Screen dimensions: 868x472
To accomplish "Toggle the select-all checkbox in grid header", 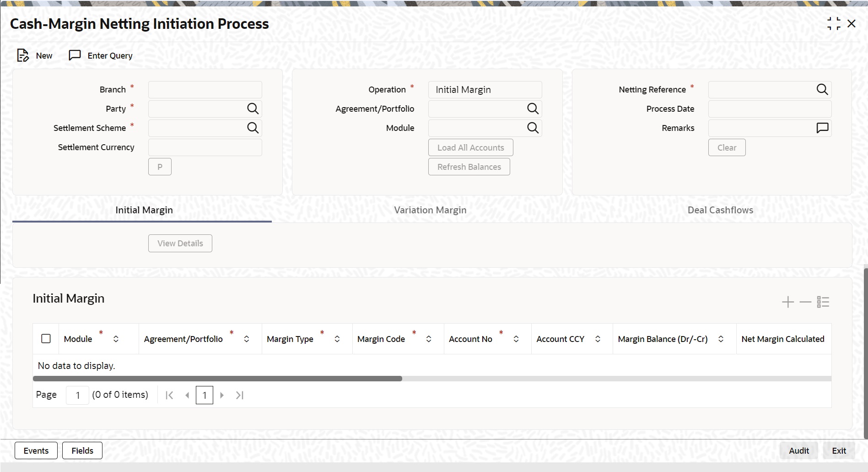I will coord(46,338).
